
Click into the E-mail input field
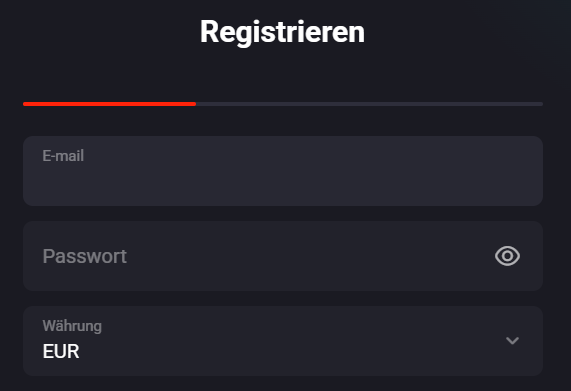[x=283, y=171]
